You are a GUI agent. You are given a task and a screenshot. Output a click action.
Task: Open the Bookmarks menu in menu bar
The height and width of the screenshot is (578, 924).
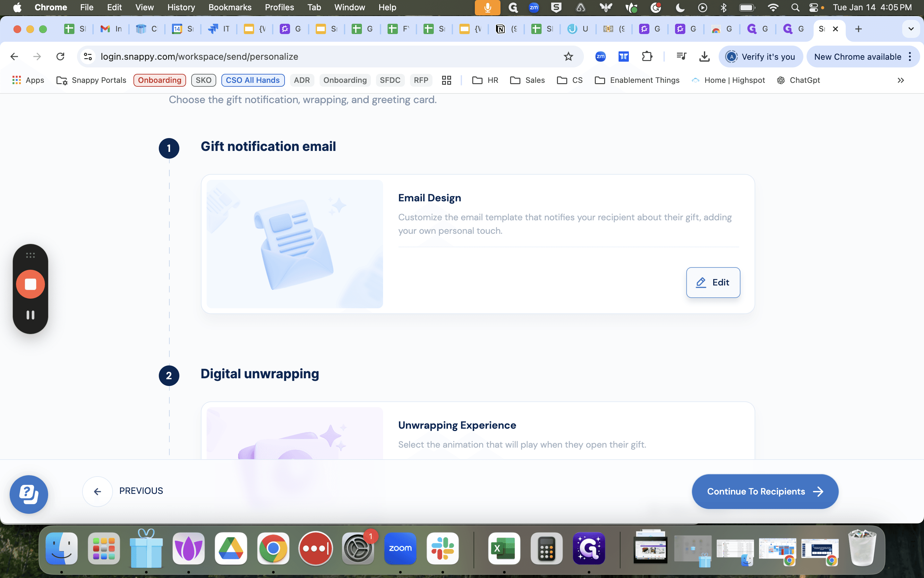(x=230, y=7)
